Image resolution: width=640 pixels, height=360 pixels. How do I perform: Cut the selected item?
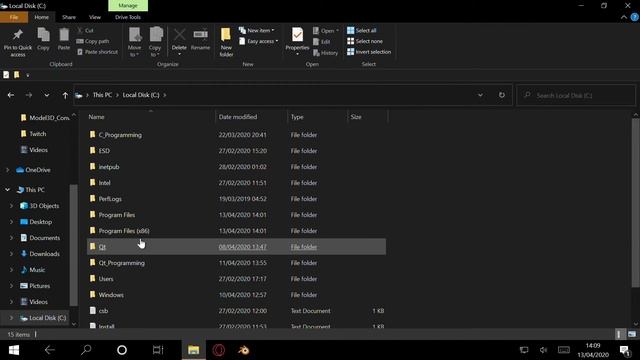[x=86, y=31]
